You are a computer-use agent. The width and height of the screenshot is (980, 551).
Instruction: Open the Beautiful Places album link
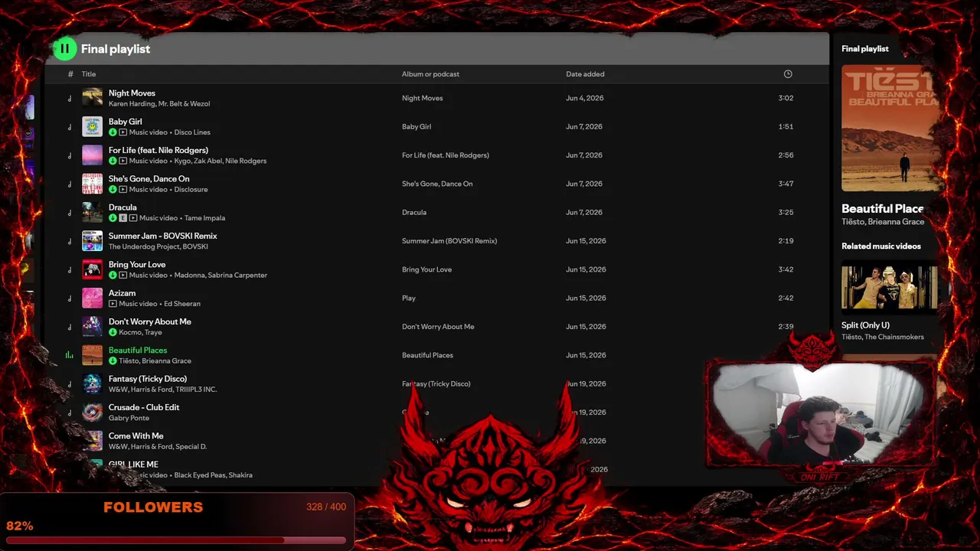427,355
